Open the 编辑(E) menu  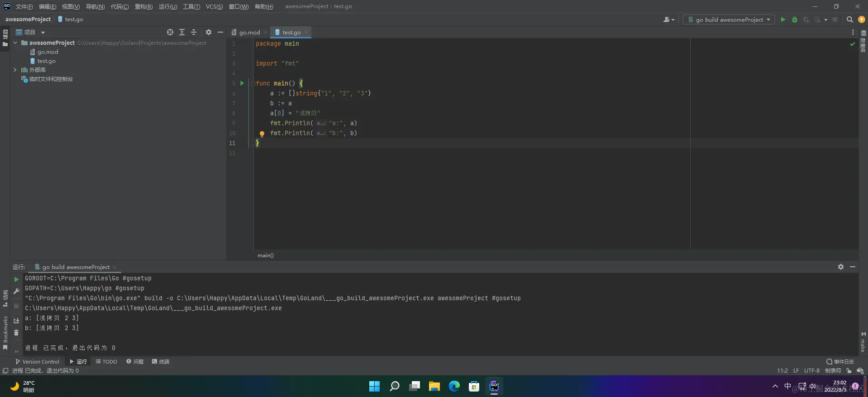click(x=48, y=6)
